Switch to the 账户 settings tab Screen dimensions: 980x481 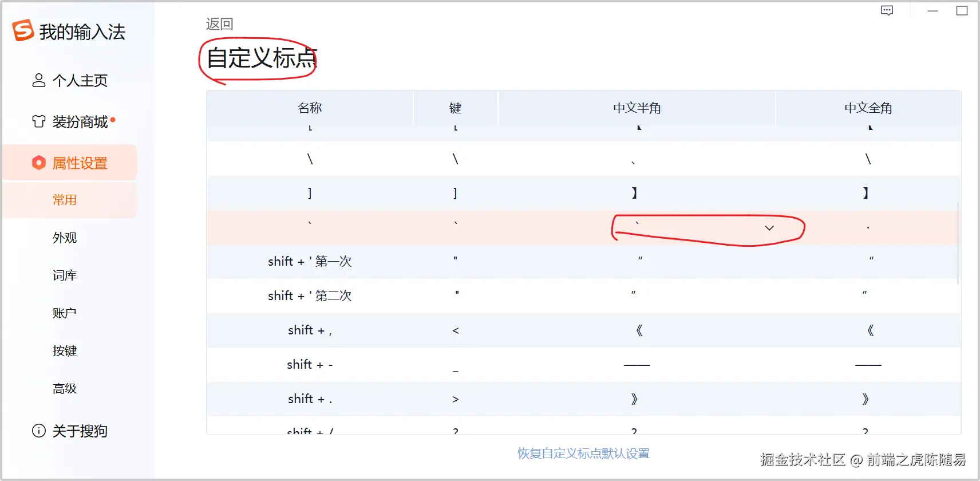[65, 313]
